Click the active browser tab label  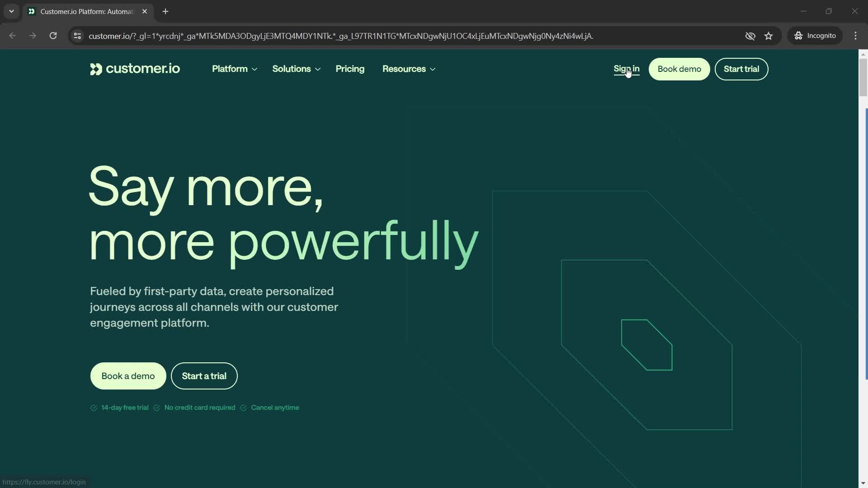(x=86, y=11)
